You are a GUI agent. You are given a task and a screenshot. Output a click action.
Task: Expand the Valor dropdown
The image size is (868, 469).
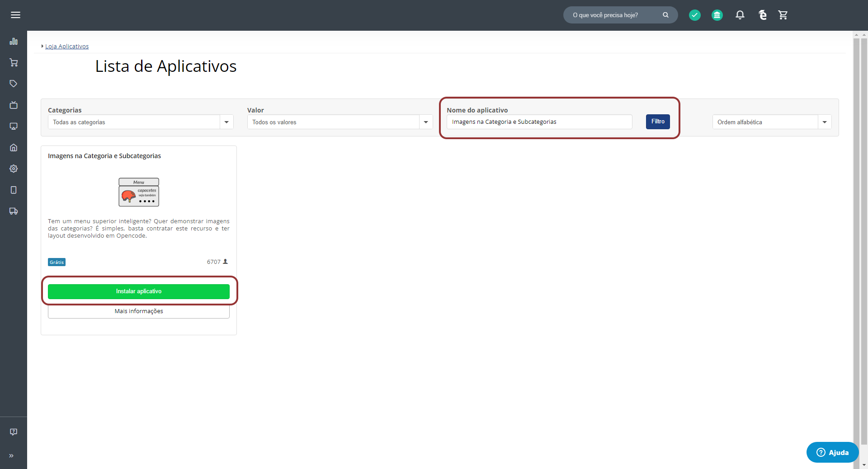point(340,122)
